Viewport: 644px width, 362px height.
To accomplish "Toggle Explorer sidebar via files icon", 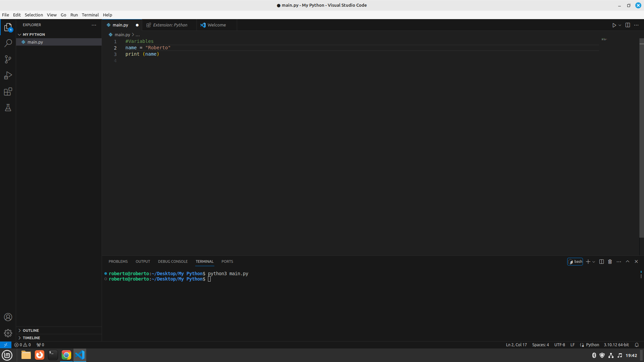I will click(x=8, y=27).
